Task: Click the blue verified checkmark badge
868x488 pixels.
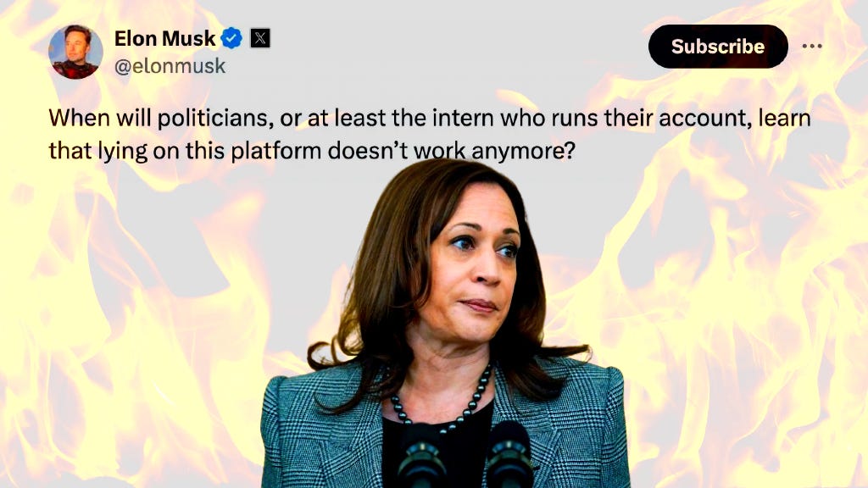Action: click(231, 38)
